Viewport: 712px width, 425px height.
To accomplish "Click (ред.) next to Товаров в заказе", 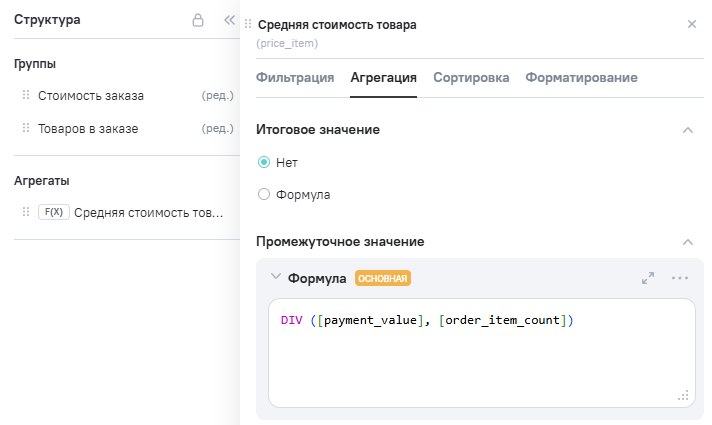I will click(x=217, y=129).
